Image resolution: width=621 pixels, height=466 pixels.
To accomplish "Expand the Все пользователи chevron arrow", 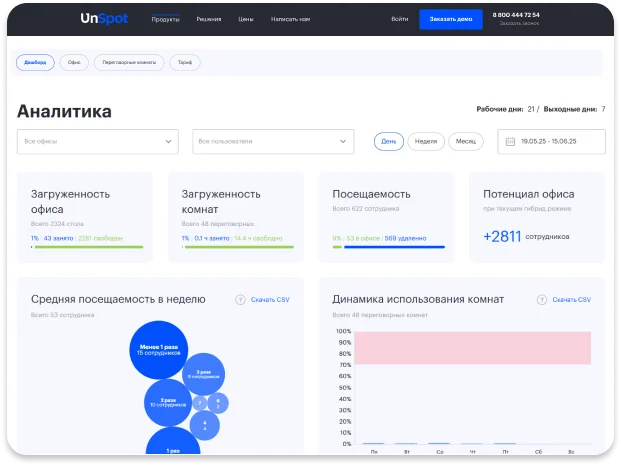I will click(343, 141).
